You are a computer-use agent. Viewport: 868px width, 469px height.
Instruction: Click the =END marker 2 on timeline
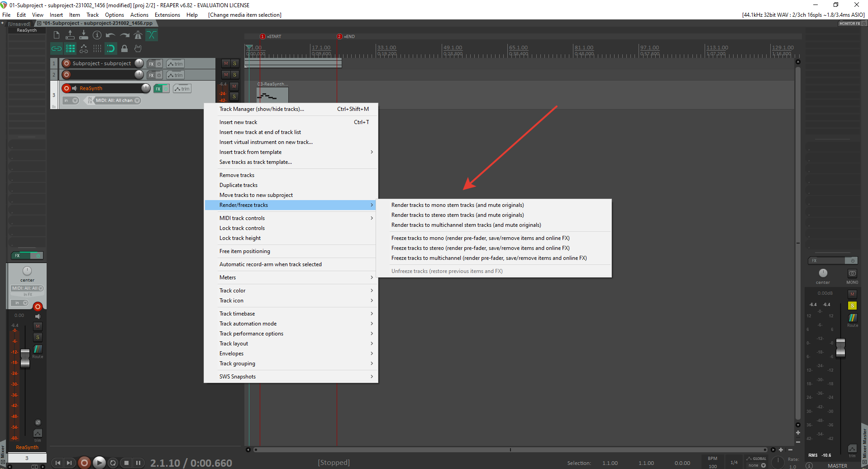pyautogui.click(x=339, y=36)
